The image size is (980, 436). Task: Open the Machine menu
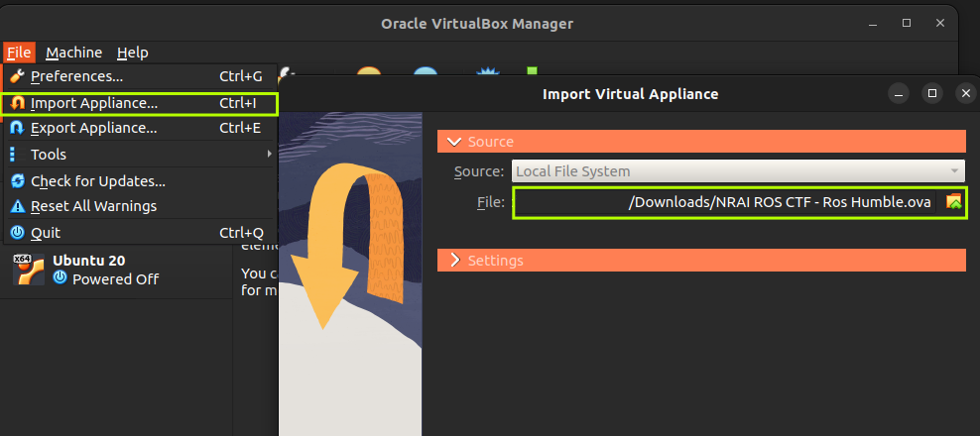73,53
